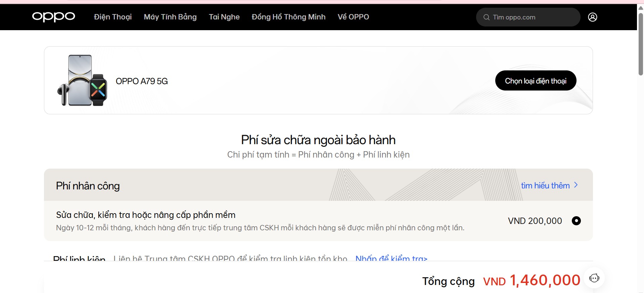The image size is (644, 293).
Task: Follow the tìm hiểu thêm link
Action: click(x=545, y=185)
